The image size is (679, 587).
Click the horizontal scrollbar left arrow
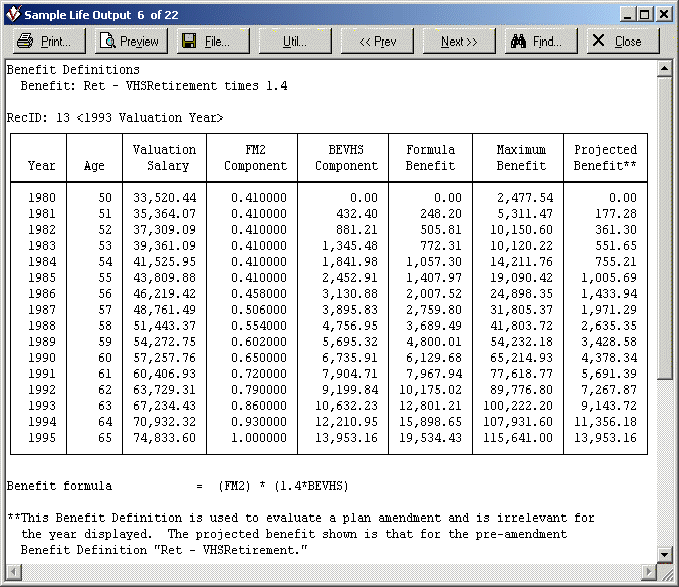coord(13,571)
